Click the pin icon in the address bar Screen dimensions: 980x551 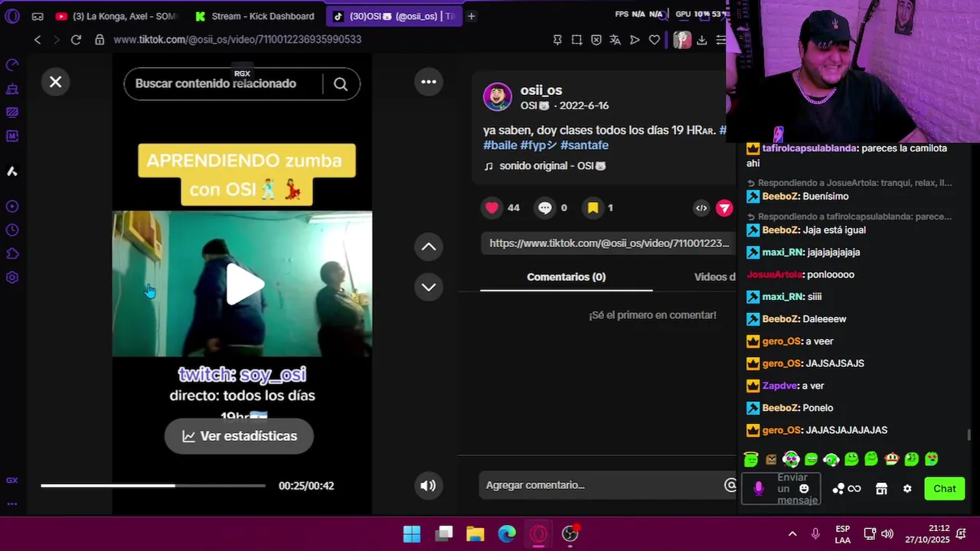point(557,40)
